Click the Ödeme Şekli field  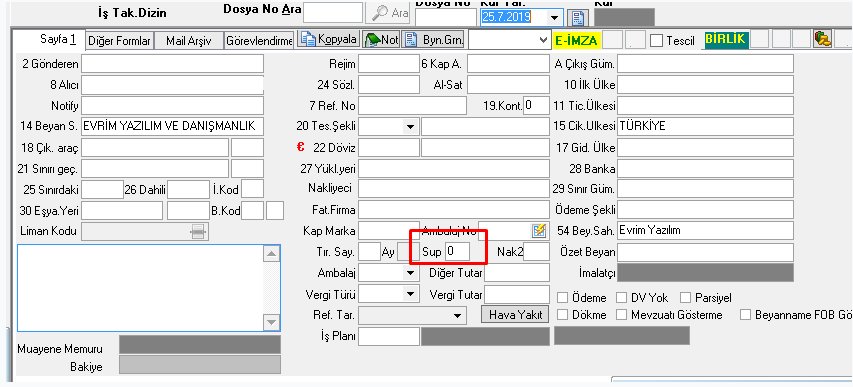click(705, 210)
